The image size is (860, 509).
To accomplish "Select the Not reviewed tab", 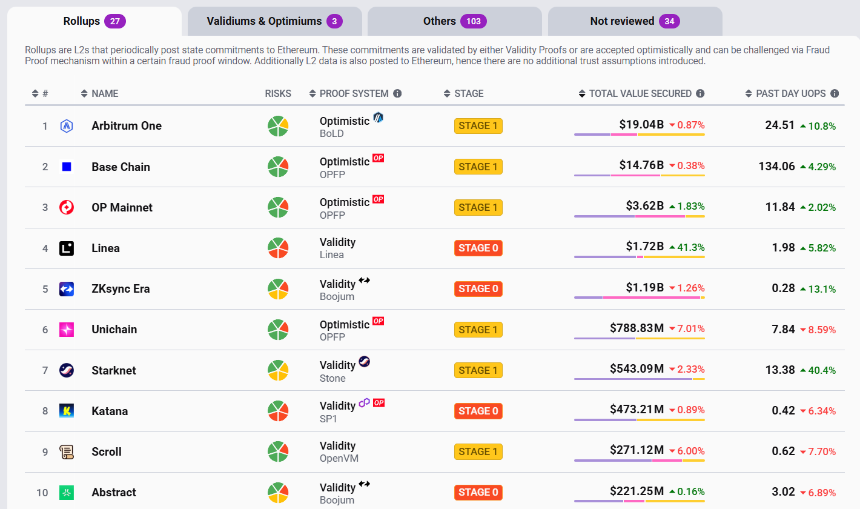I will coord(634,21).
